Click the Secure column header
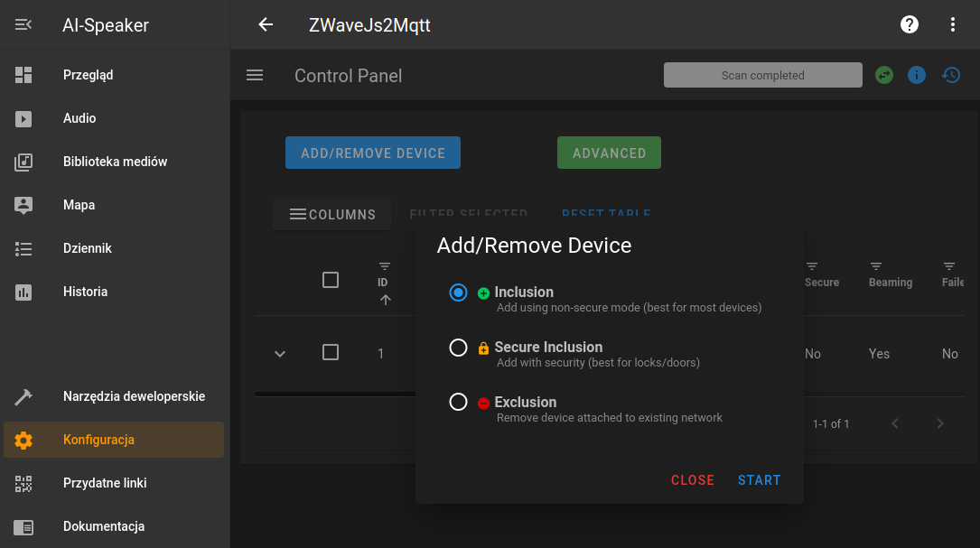980x548 pixels. click(822, 283)
